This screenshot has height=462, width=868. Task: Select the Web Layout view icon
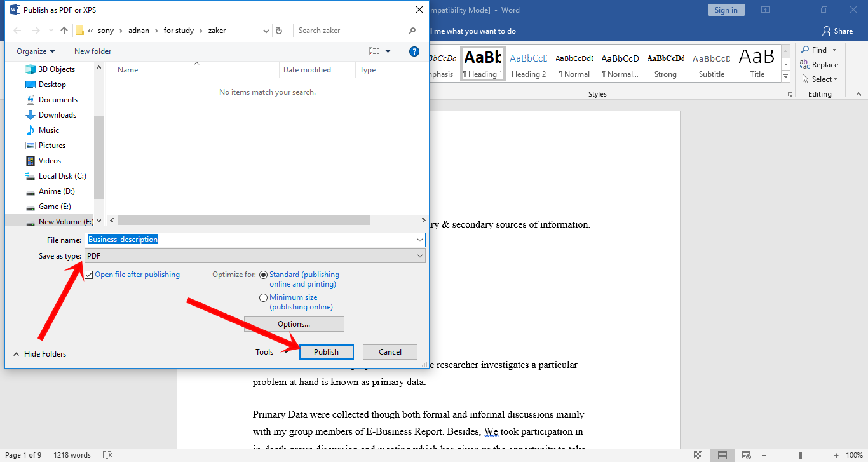click(x=745, y=455)
